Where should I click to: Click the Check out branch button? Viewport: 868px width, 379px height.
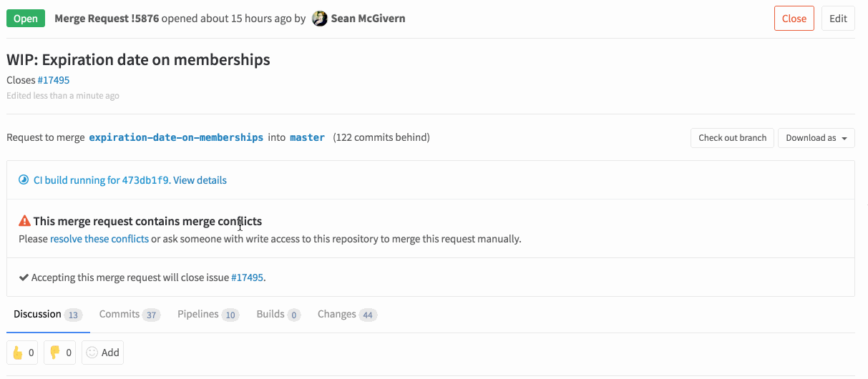pos(732,138)
